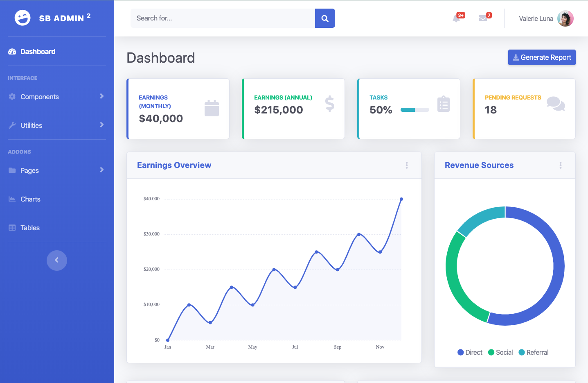588x383 pixels.
Task: Click the dollar sign icon on Annual card
Action: [x=330, y=104]
